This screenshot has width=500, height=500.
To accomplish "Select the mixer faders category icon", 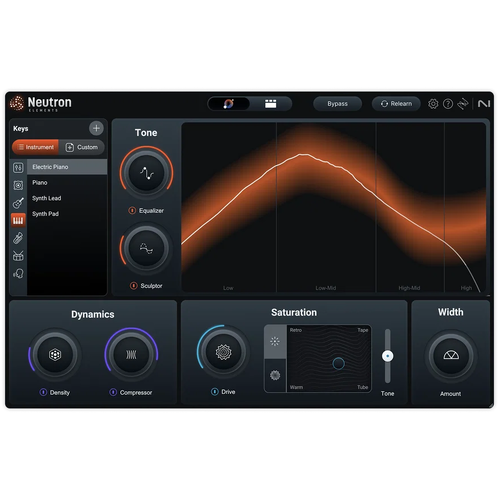I will (x=18, y=167).
